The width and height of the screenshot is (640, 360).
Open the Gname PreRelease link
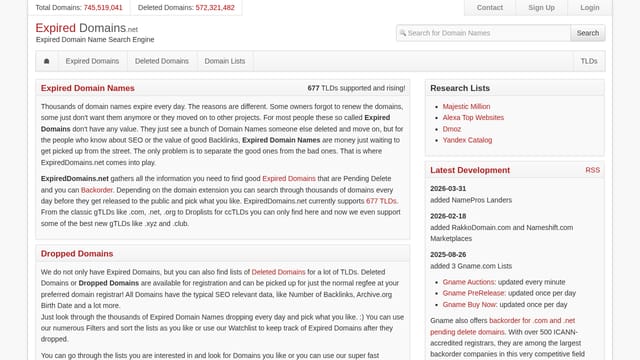pyautogui.click(x=474, y=293)
